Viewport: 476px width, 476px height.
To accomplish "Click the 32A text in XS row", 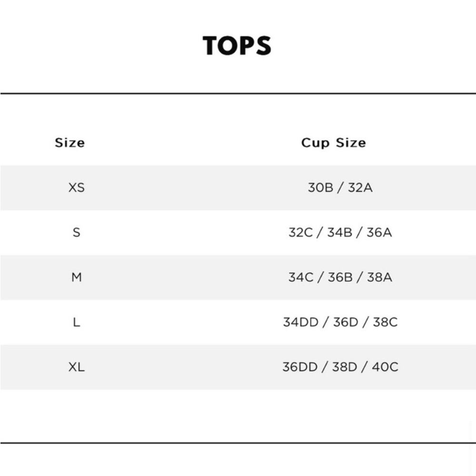I will pyautogui.click(x=360, y=188).
